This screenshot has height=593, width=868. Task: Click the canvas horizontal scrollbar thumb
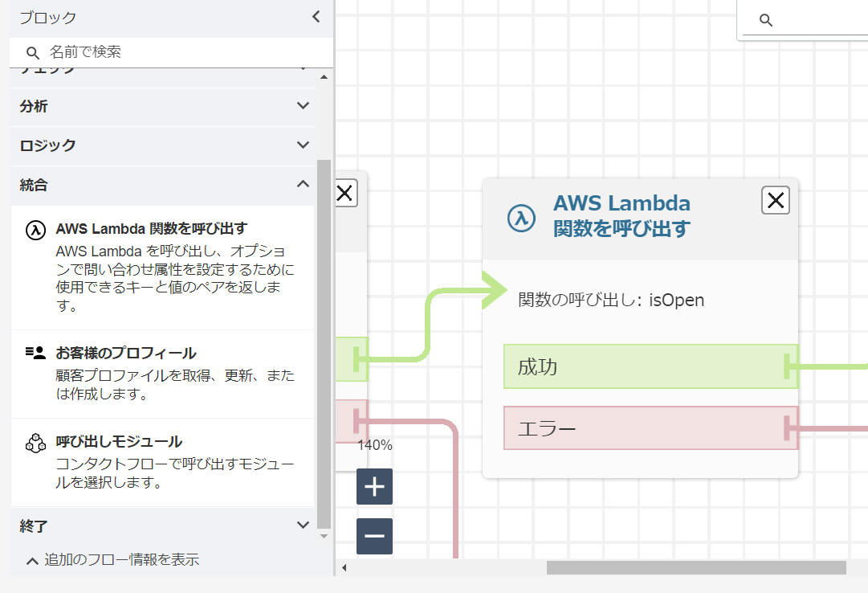pos(696,567)
